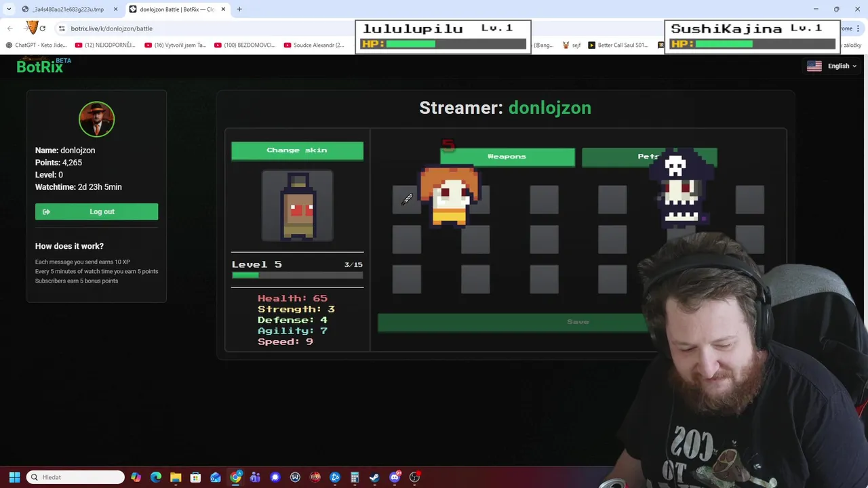The image size is (868, 488).
Task: Click the "Streamer: donlojzon" heading
Action: (505, 108)
